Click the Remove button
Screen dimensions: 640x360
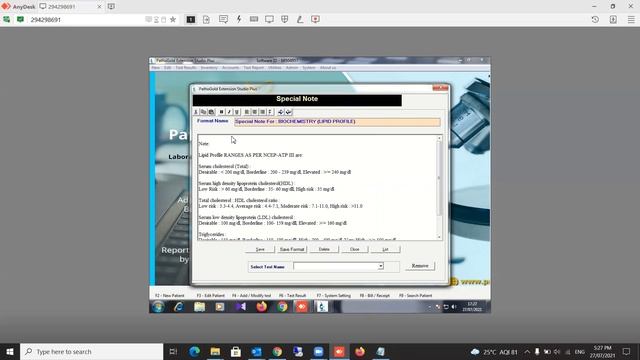pos(420,266)
